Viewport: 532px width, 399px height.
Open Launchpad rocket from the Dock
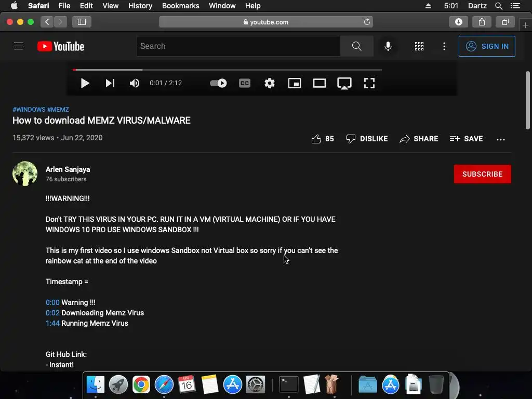pyautogui.click(x=118, y=384)
